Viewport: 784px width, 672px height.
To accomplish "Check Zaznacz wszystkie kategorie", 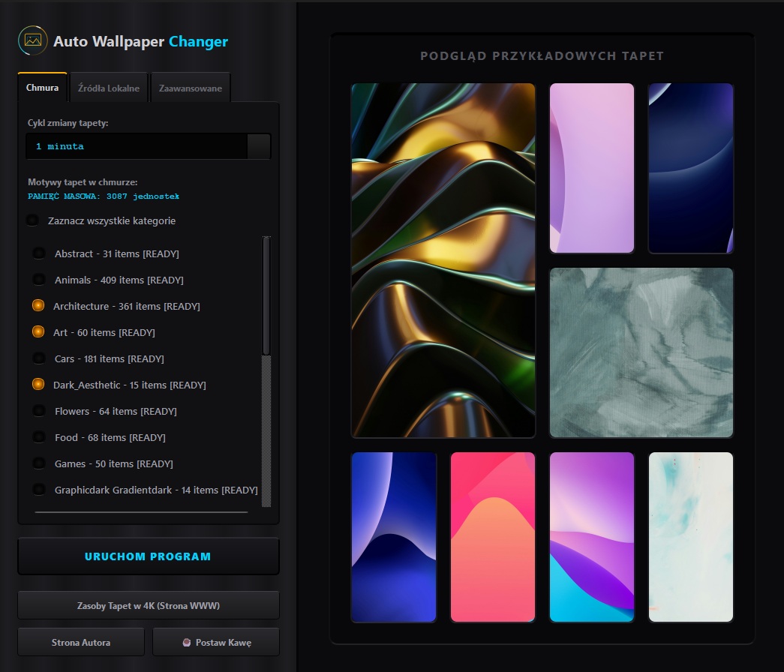I will coord(32,220).
